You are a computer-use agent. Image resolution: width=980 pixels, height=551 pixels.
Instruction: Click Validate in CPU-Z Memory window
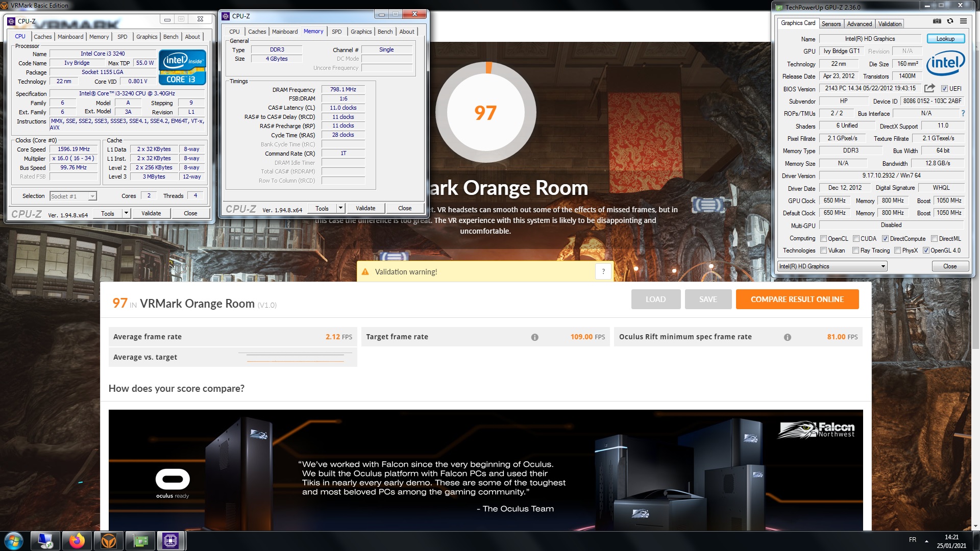[x=365, y=208]
